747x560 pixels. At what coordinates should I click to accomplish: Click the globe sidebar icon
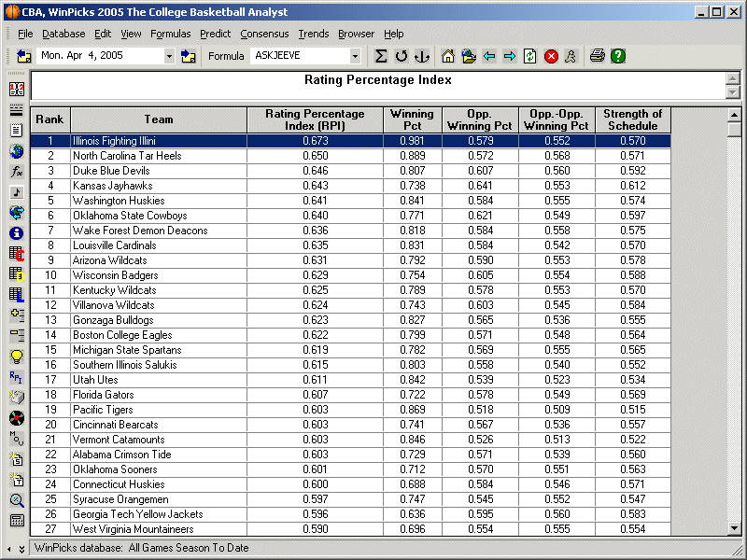coord(17,151)
